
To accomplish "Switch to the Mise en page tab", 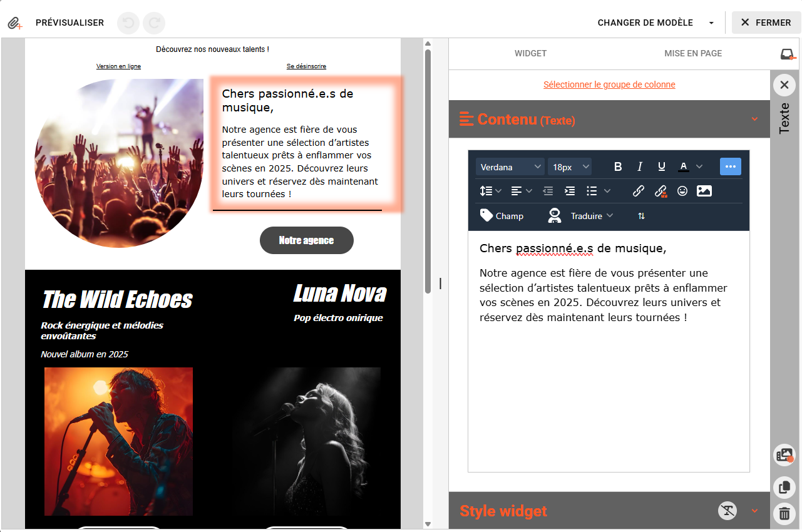I will click(693, 53).
